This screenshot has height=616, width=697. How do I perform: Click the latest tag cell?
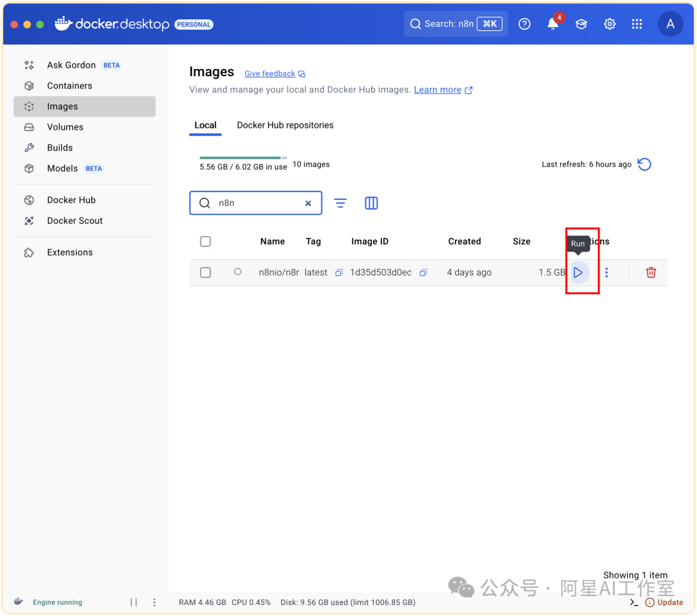pyautogui.click(x=316, y=272)
